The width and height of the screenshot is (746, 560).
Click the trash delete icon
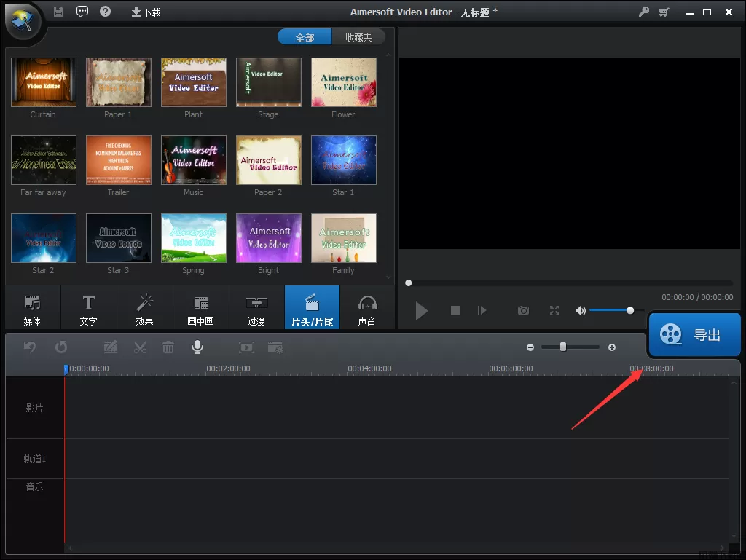click(168, 347)
